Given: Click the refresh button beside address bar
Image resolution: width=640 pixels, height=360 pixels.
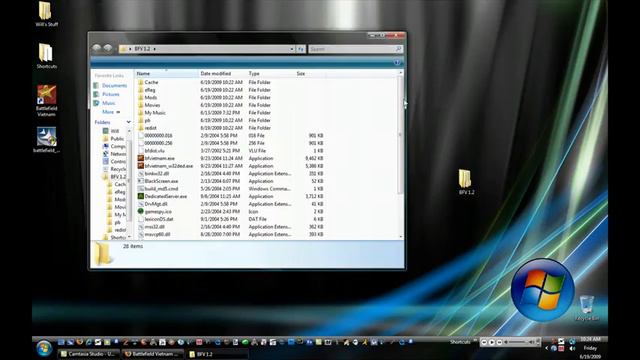Looking at the screenshot, I should tap(301, 49).
